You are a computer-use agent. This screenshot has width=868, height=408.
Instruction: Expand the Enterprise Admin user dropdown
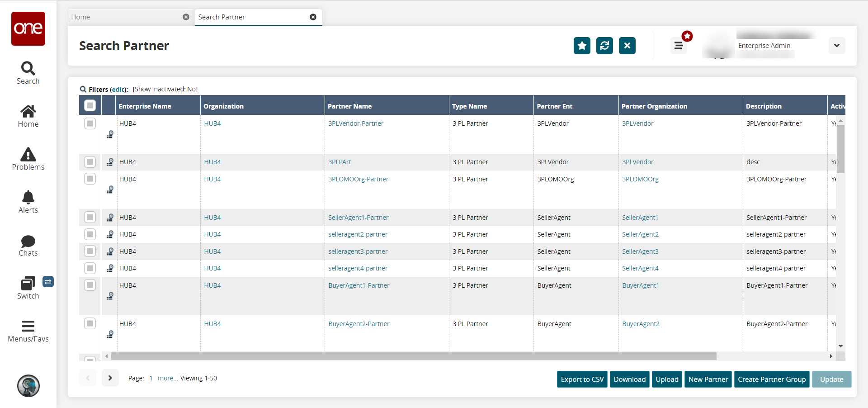click(x=836, y=46)
